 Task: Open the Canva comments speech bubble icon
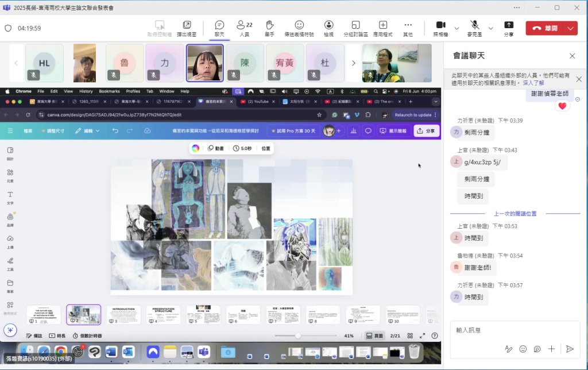pyautogui.click(x=368, y=131)
